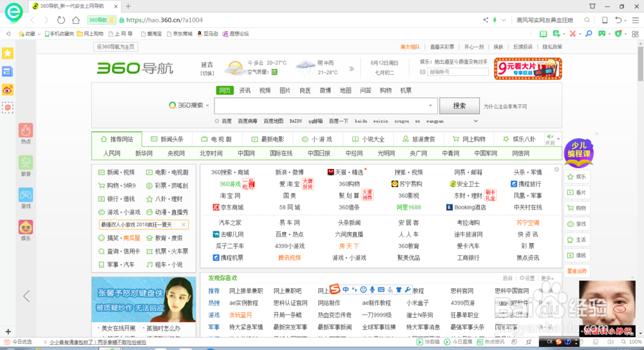Open 网上购物 bookmark folder
The width and height of the screenshot is (644, 350).
pos(90,34)
